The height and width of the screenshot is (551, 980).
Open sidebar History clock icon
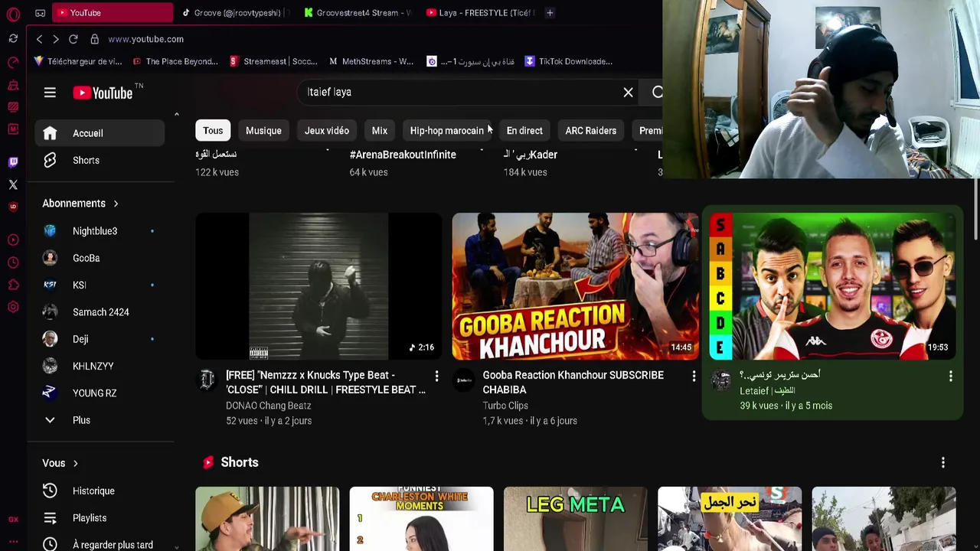click(13, 262)
